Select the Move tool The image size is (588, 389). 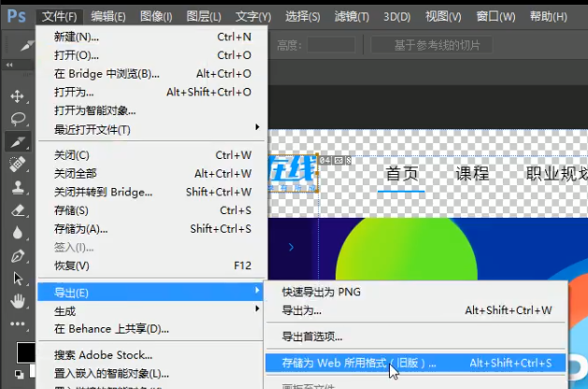[17, 96]
